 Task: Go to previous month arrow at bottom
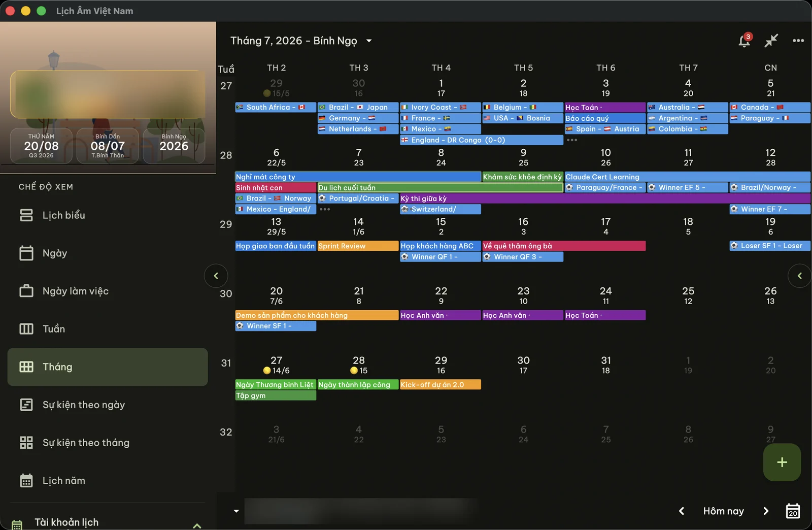(x=682, y=511)
